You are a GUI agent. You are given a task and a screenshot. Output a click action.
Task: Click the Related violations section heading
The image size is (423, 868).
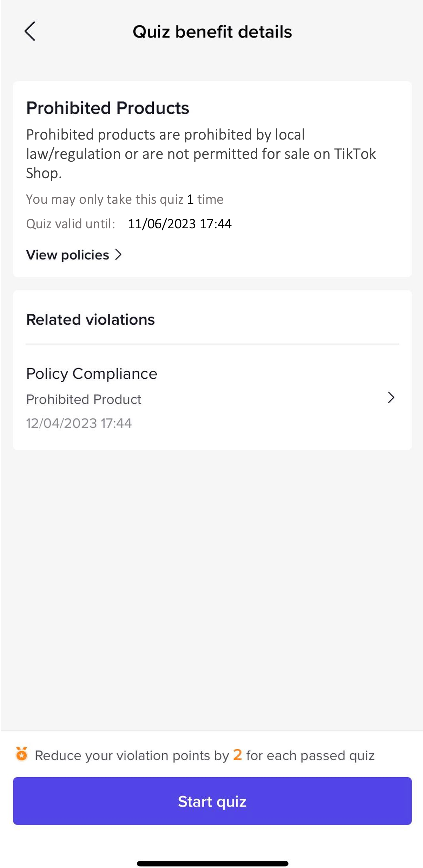(x=90, y=320)
